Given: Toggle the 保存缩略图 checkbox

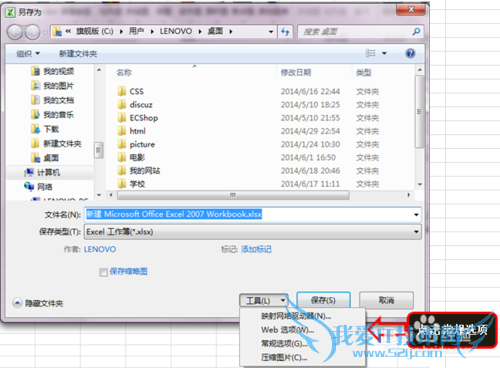Looking at the screenshot, I should pyautogui.click(x=103, y=272).
